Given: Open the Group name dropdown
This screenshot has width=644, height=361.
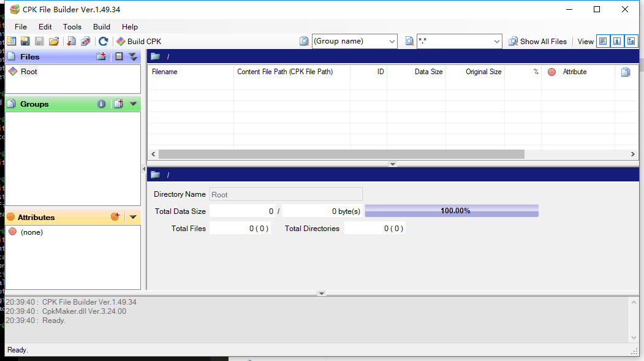Looking at the screenshot, I should [392, 42].
